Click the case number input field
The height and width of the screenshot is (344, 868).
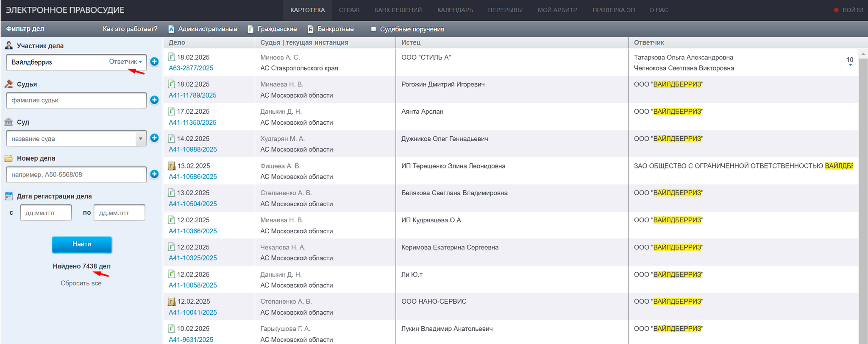pos(76,174)
